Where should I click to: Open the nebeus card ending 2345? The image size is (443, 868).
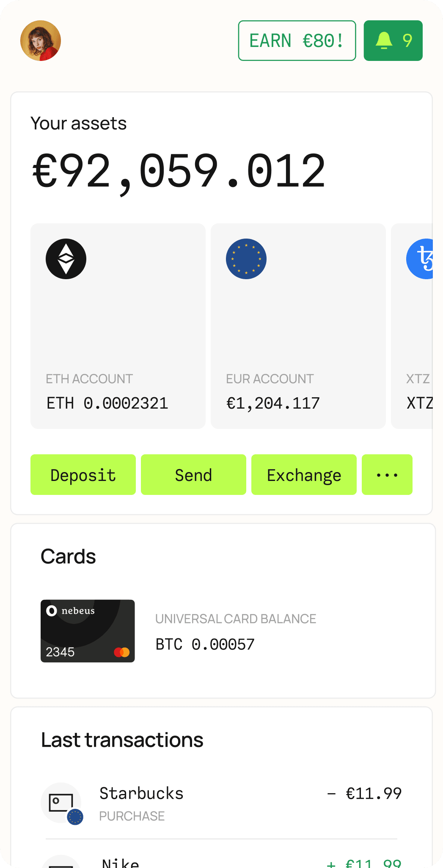(88, 631)
